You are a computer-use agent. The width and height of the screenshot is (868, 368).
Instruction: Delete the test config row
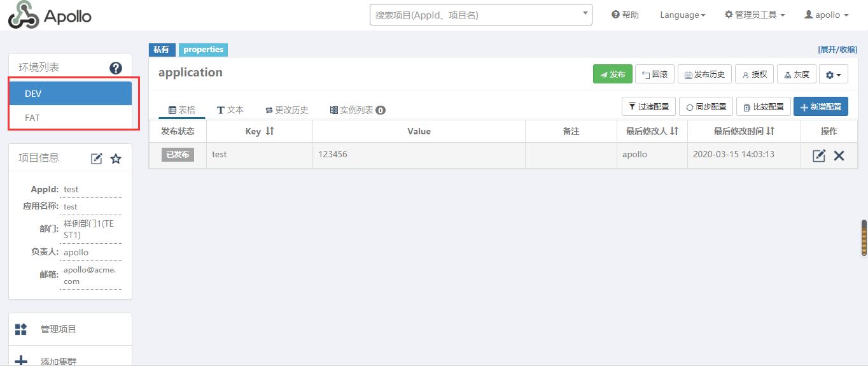point(839,155)
